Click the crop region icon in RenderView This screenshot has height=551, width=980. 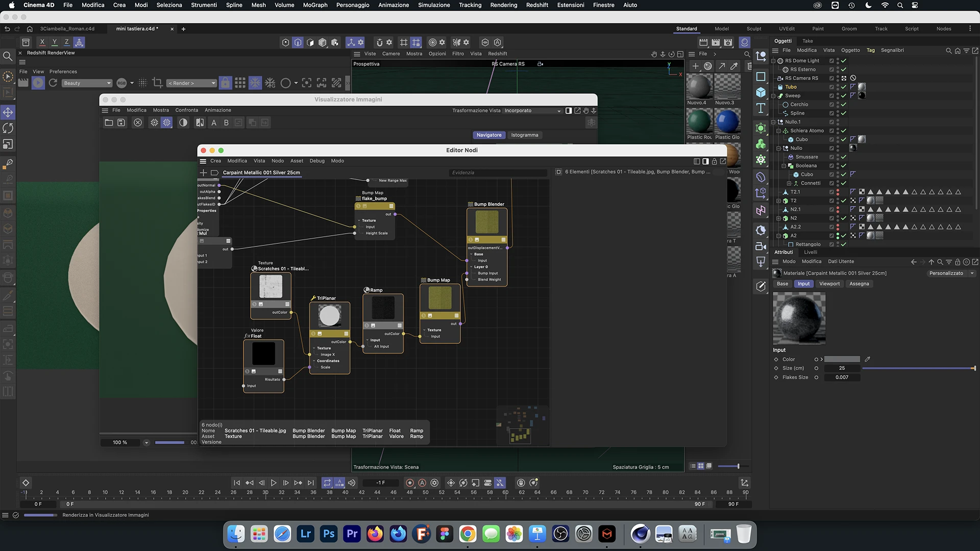[x=157, y=83]
